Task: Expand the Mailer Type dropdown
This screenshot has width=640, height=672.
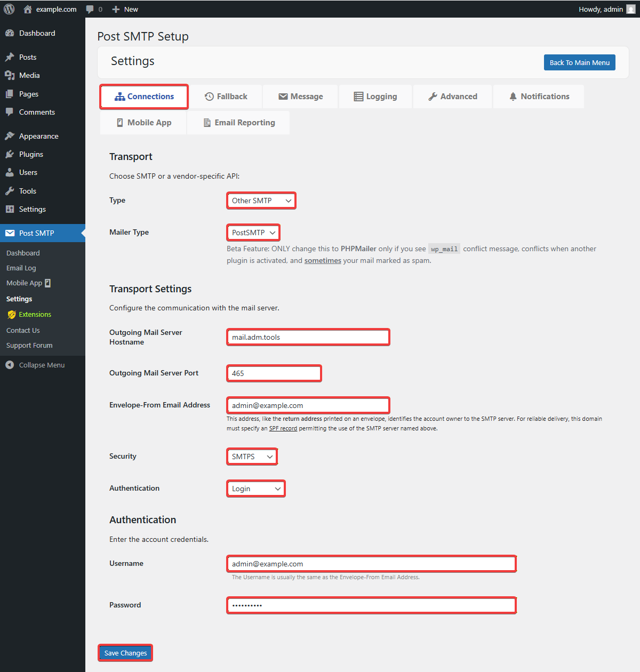Action: [x=253, y=233]
